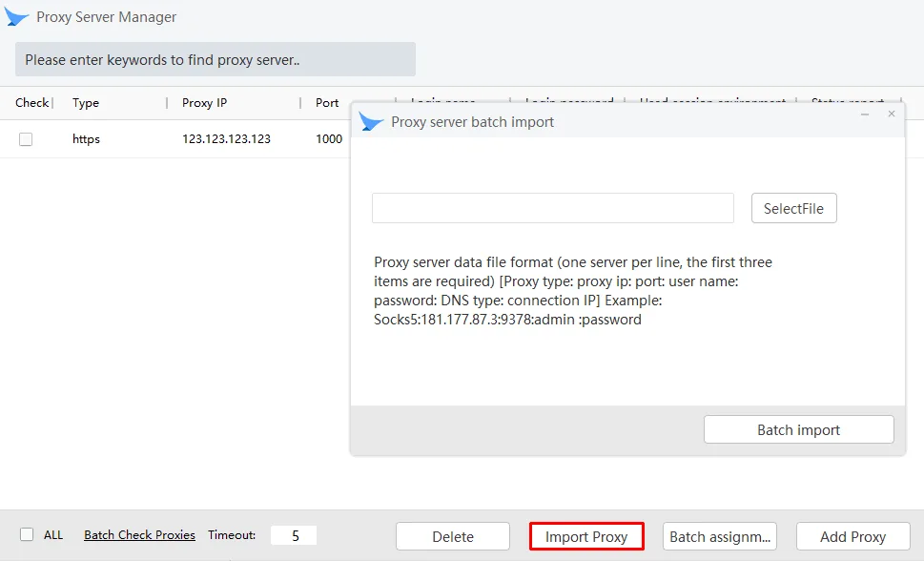This screenshot has height=561, width=924.
Task: Open the SelectFile browser button
Action: pyautogui.click(x=793, y=208)
